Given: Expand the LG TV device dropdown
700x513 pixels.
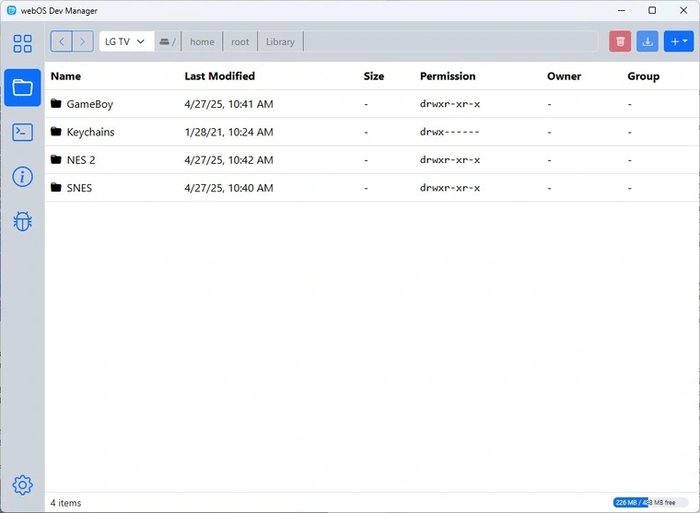Looking at the screenshot, I should click(x=125, y=42).
